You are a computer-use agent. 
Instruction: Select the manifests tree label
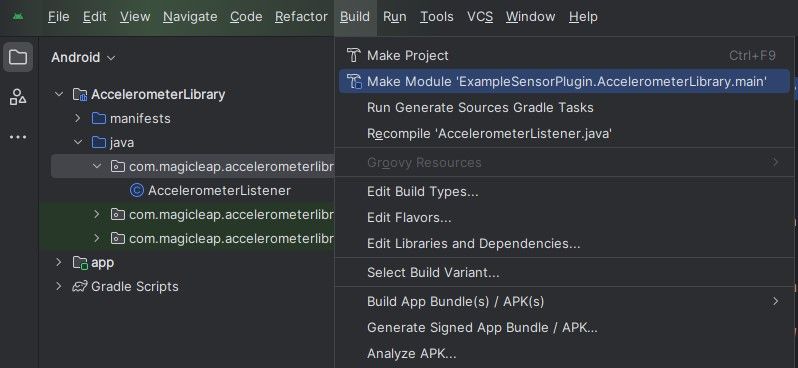point(140,119)
